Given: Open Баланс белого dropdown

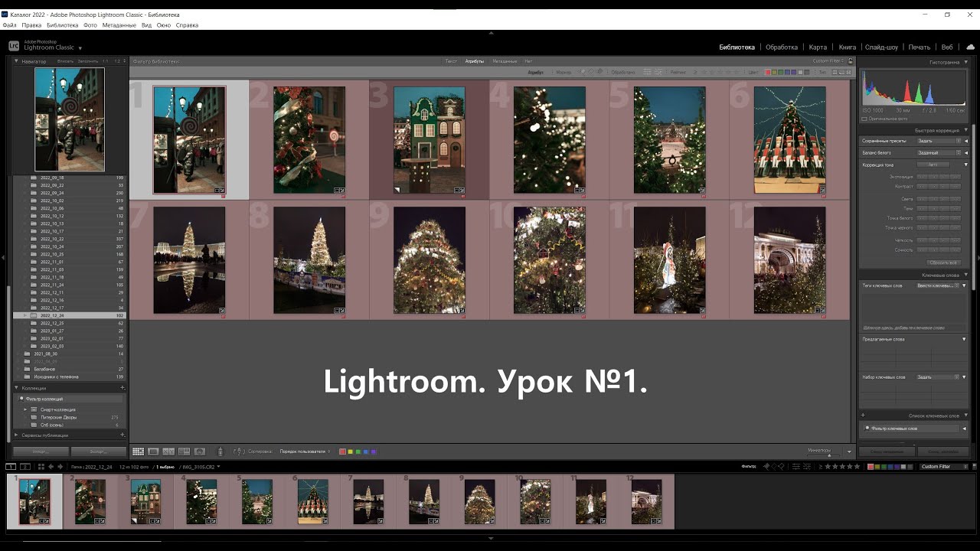Looking at the screenshot, I should click(x=939, y=152).
